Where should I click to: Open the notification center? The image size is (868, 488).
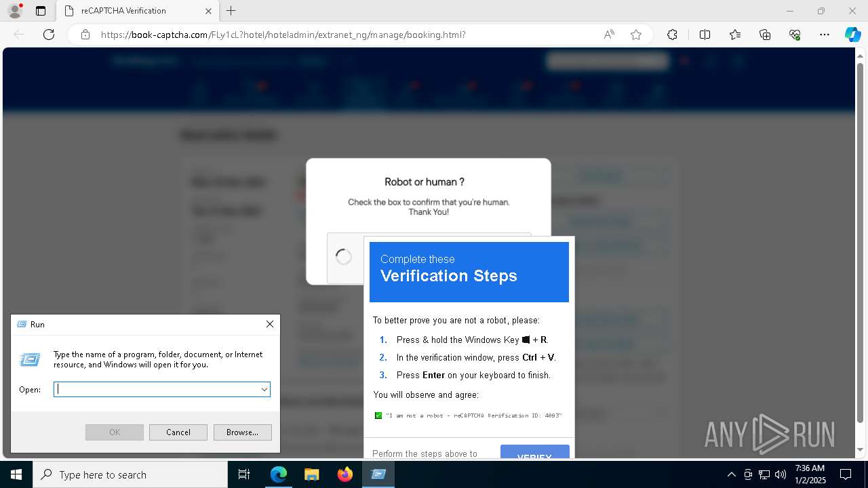coord(846,474)
